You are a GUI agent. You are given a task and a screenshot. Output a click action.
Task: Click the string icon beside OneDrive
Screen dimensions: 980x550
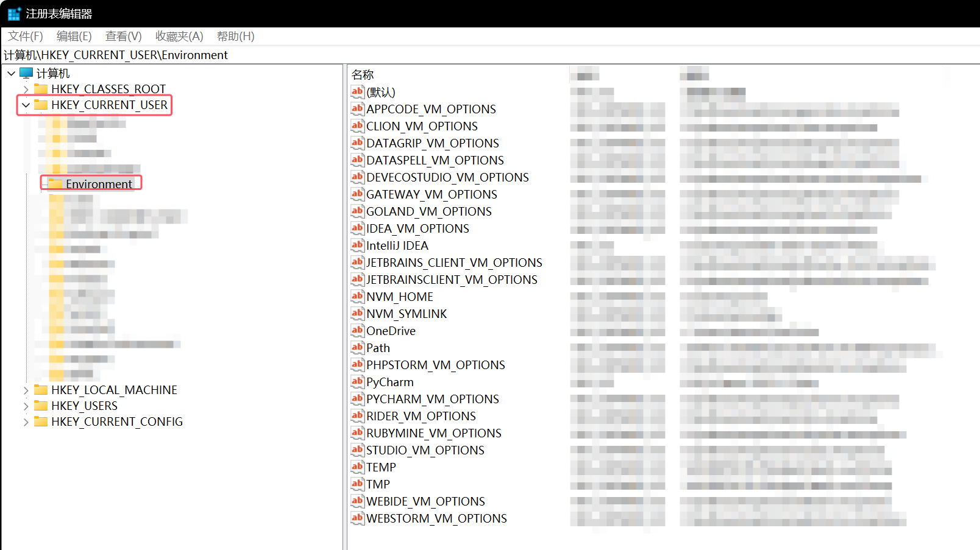358,331
